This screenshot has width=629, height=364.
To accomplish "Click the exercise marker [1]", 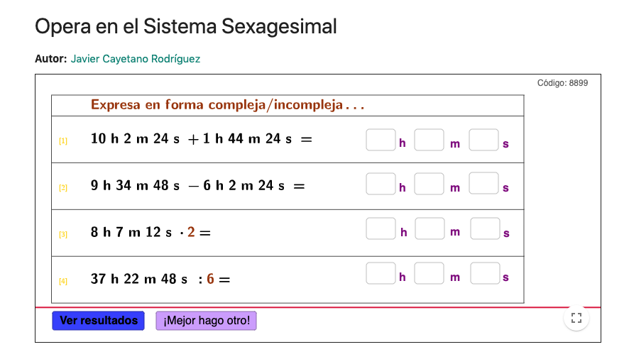I will (x=63, y=140).
